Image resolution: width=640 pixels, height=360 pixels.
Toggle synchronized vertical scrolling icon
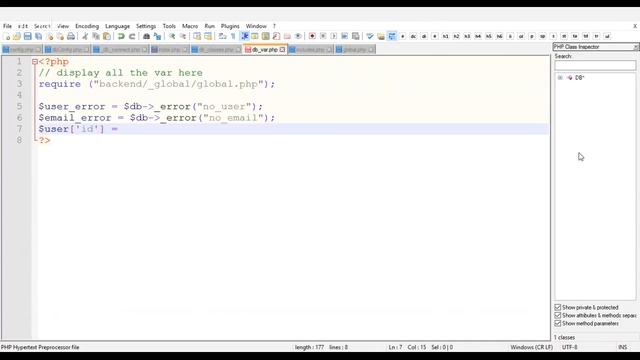click(x=197, y=36)
